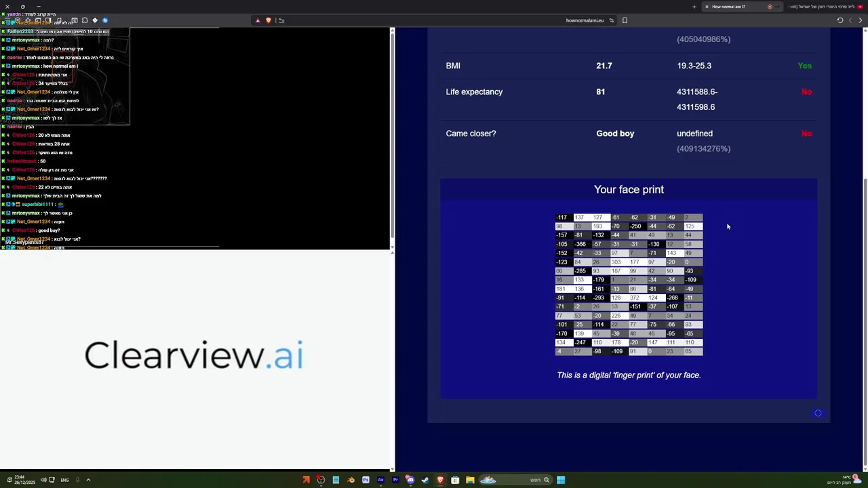Image resolution: width=868 pixels, height=488 pixels.
Task: Click the small loading circle below face print
Action: click(x=818, y=413)
